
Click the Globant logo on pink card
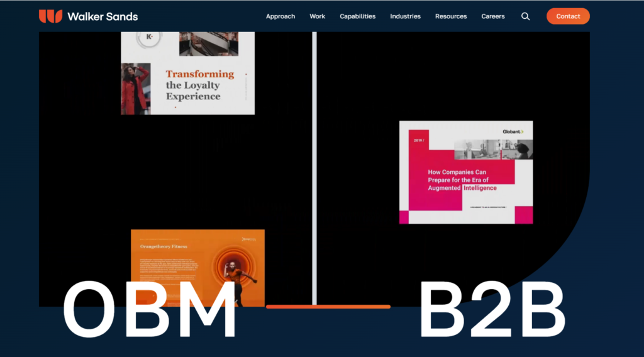513,131
